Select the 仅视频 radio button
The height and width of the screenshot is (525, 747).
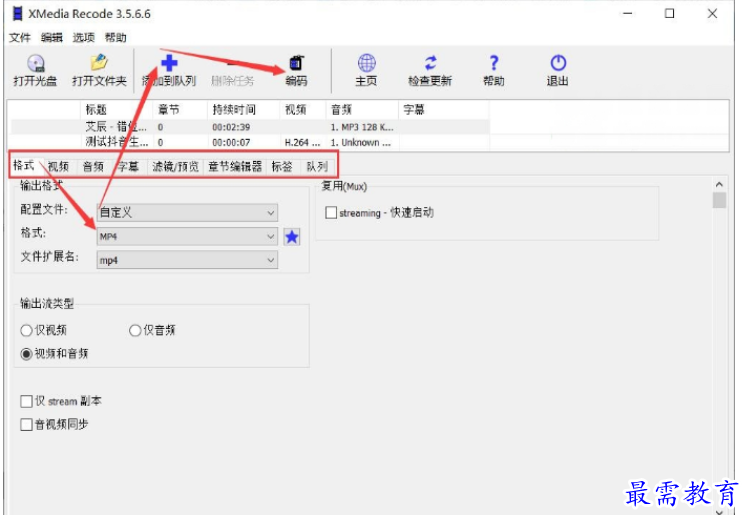[27, 331]
